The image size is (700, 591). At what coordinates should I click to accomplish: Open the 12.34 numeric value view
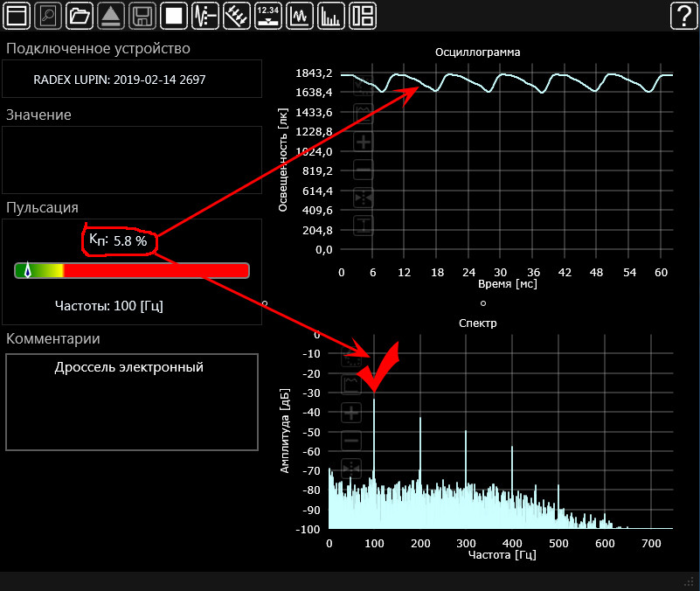[268, 16]
